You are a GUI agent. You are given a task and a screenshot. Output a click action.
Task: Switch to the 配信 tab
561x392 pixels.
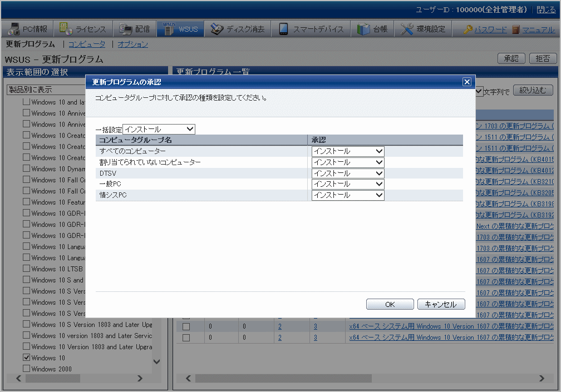[x=135, y=29]
